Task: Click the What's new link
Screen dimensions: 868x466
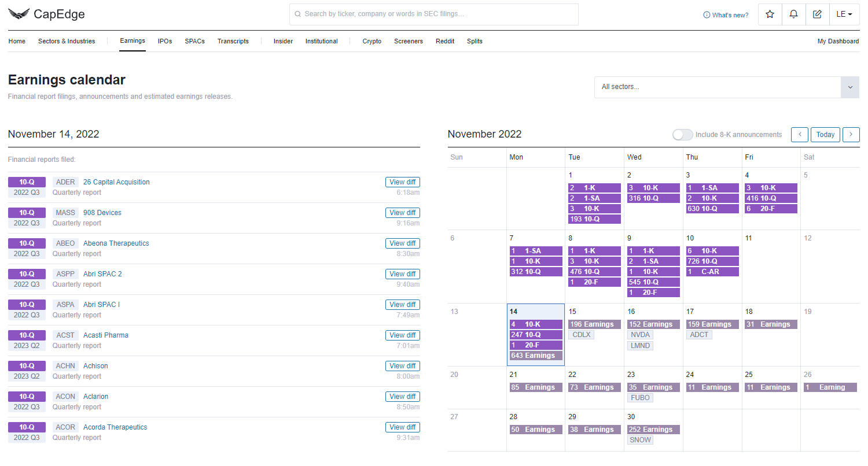Action: (x=726, y=15)
